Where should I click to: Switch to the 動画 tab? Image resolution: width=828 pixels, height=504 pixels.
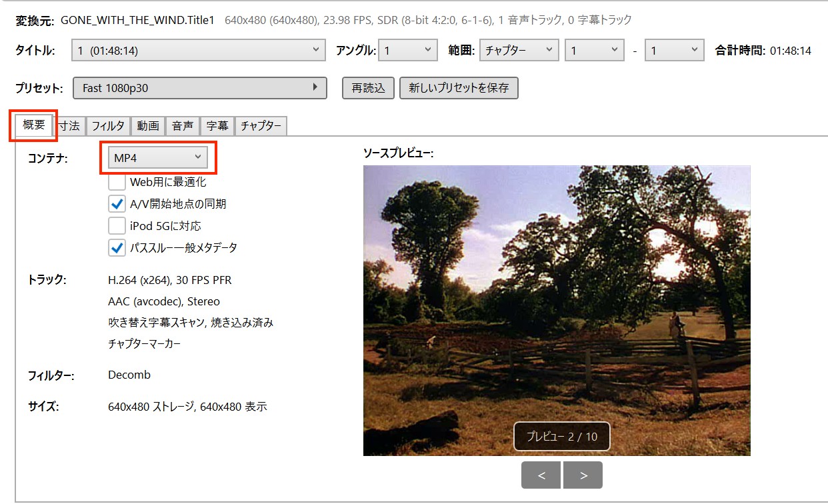pyautogui.click(x=148, y=125)
